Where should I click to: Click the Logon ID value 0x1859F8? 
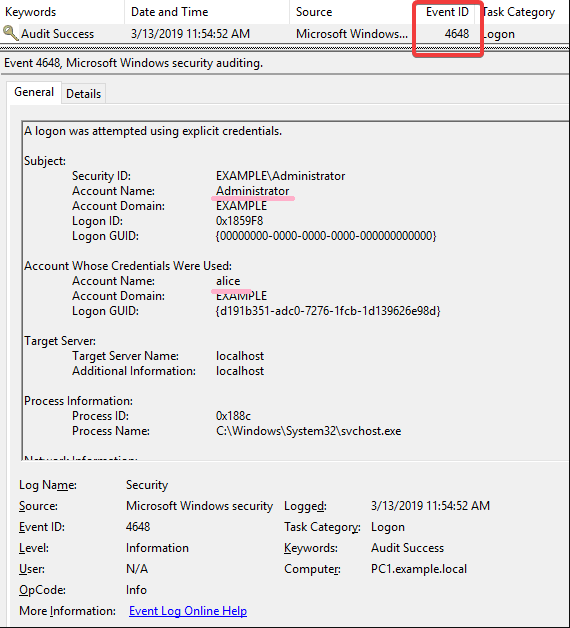tap(240, 221)
